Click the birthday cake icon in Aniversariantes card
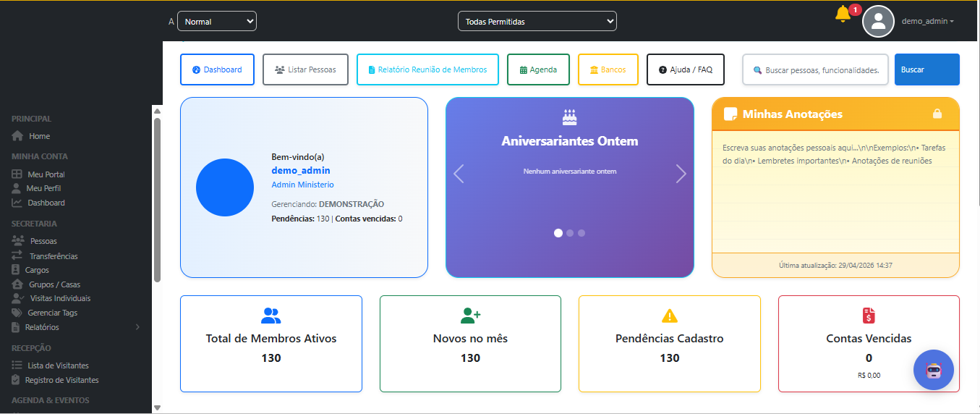This screenshot has width=980, height=414. (570, 117)
